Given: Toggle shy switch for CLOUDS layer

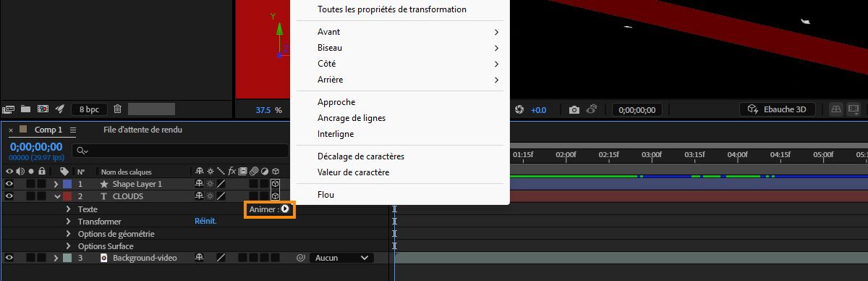Looking at the screenshot, I should (x=199, y=196).
